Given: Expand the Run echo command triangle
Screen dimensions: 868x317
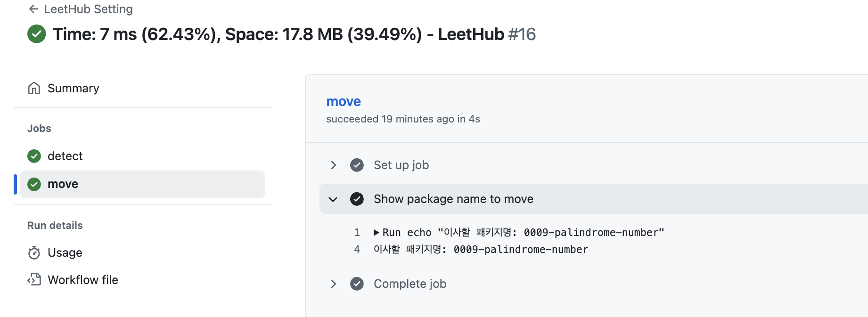Looking at the screenshot, I should point(376,232).
